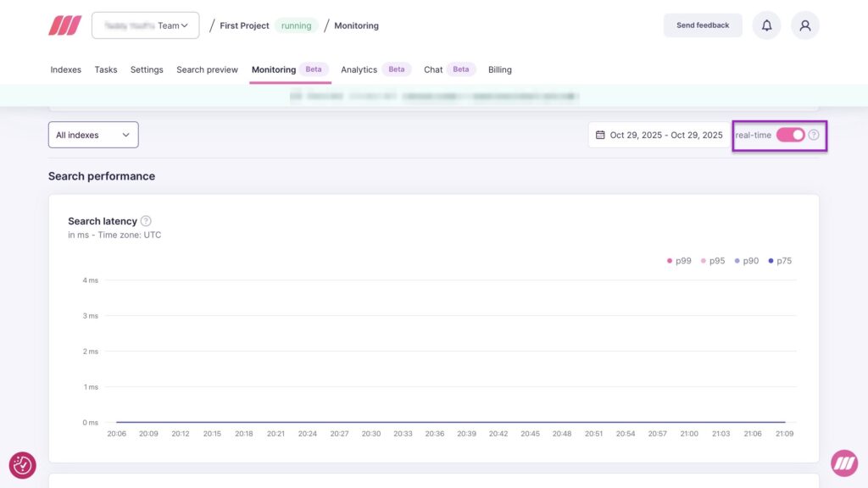Click the help icon next to Search latency
The image size is (868, 488).
click(145, 220)
